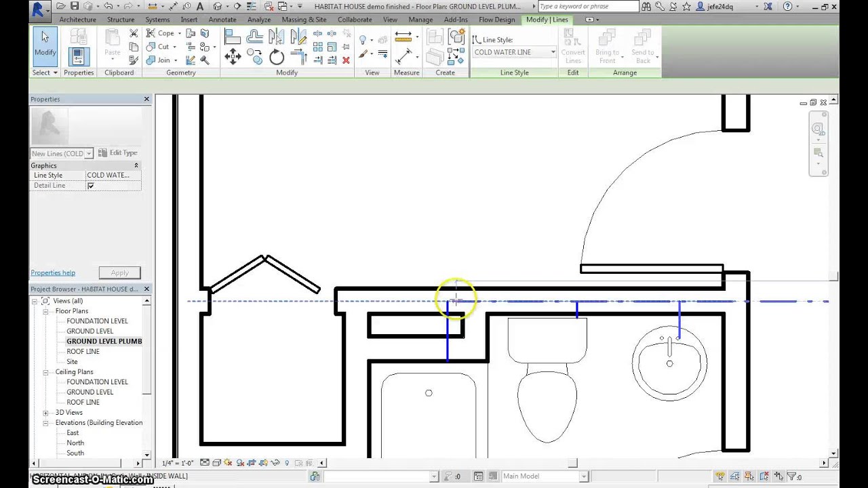Collapse the Graphics section in Properties
This screenshot has height=488, width=868.
coord(136,165)
